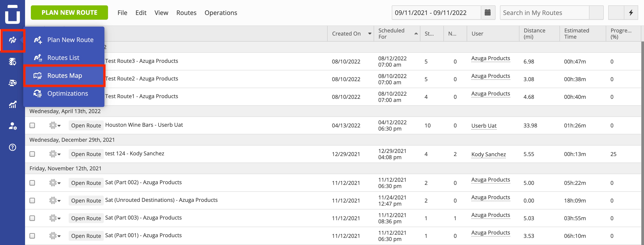Open the File menu
Viewport: 644px width, 245px height.
pos(122,13)
